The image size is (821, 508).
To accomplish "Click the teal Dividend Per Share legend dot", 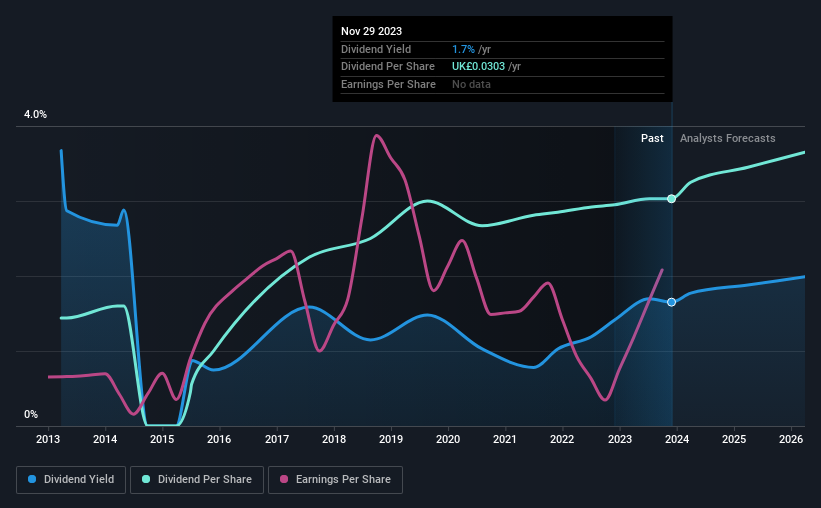I will point(146,479).
